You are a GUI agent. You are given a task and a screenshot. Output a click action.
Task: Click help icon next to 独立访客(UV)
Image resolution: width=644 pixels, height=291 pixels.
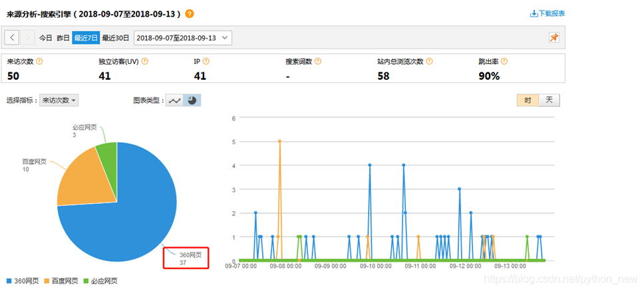(145, 61)
